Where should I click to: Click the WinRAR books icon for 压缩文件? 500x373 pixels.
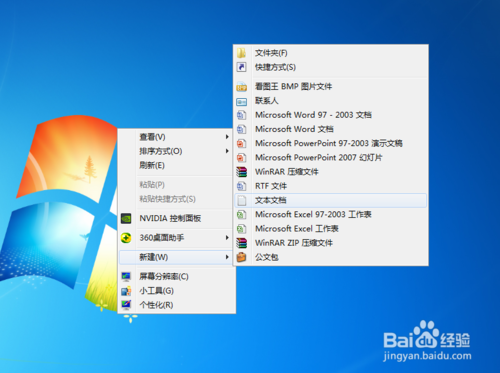click(x=241, y=172)
